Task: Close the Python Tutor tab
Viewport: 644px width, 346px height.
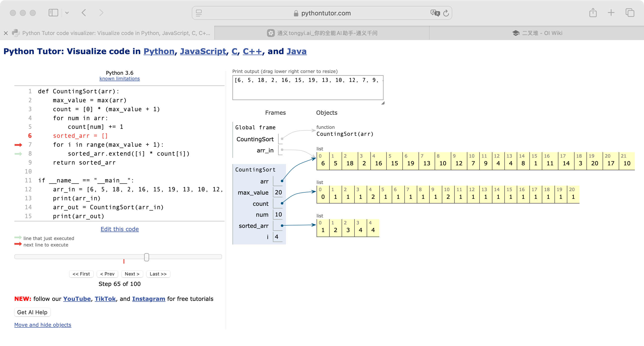Action: pos(6,33)
